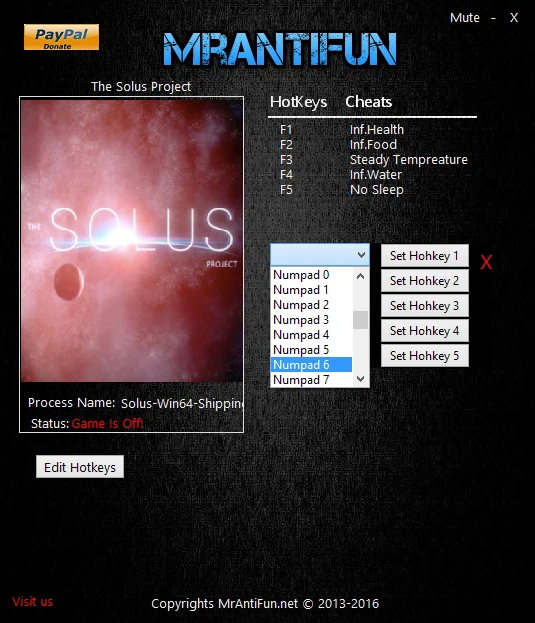Click the HotKeys column header

pos(298,102)
